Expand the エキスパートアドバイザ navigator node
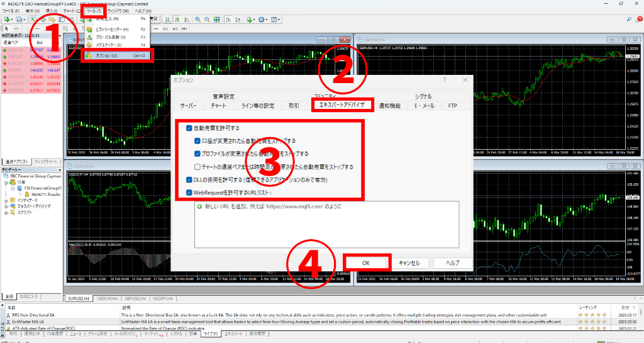Screen dimensions: 644x343 pos(6,206)
